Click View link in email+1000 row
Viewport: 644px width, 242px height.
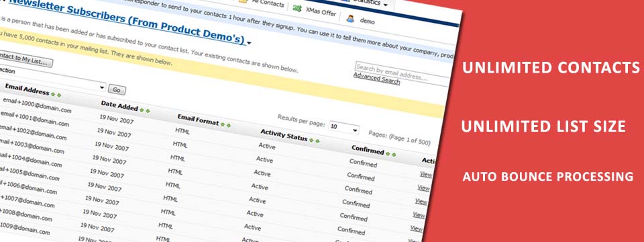pyautogui.click(x=426, y=175)
